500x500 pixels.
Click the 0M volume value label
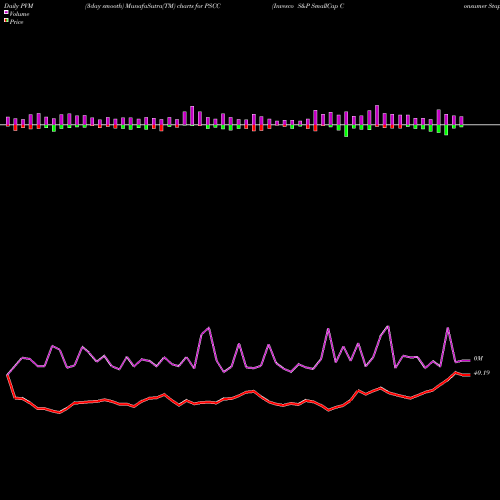(x=478, y=359)
